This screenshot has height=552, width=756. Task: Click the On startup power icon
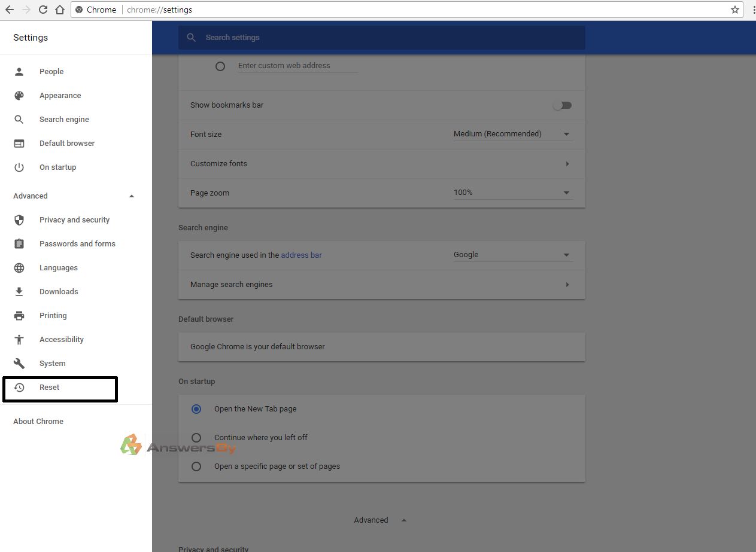tap(19, 167)
